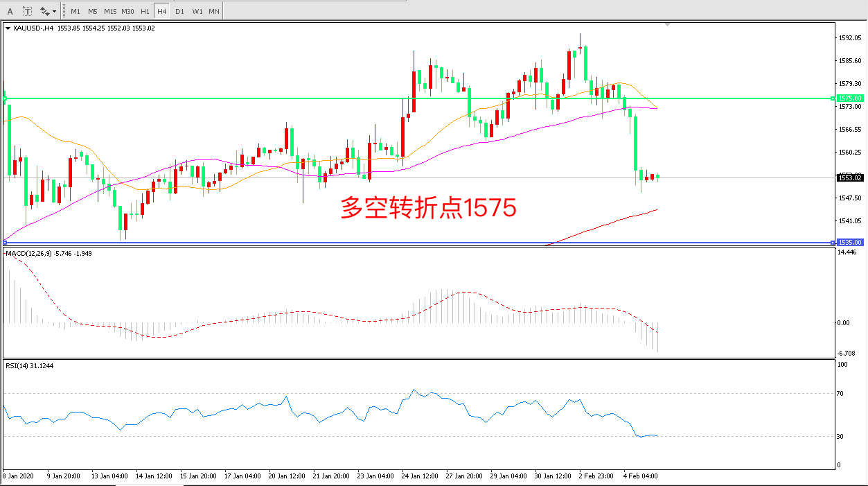Image resolution: width=868 pixels, height=486 pixels.
Task: Select the text label 'T' tool
Action: click(28, 11)
